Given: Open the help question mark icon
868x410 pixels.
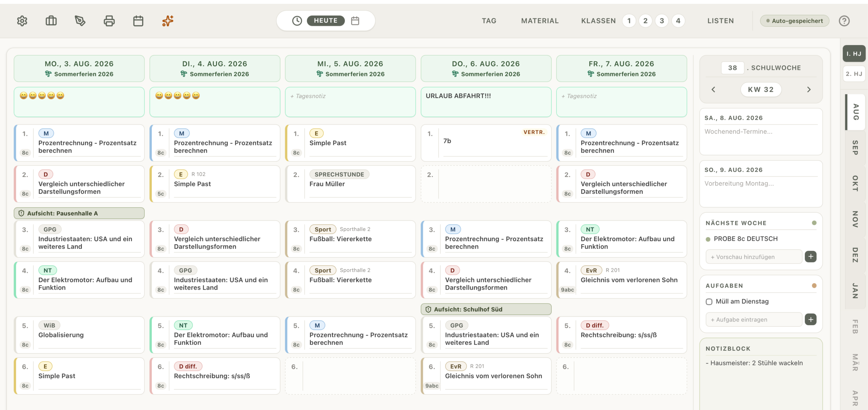Looking at the screenshot, I should tap(844, 21).
